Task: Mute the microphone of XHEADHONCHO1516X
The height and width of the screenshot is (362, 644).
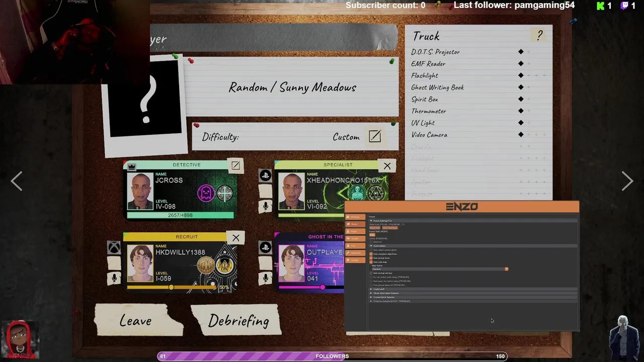Action: [265, 206]
